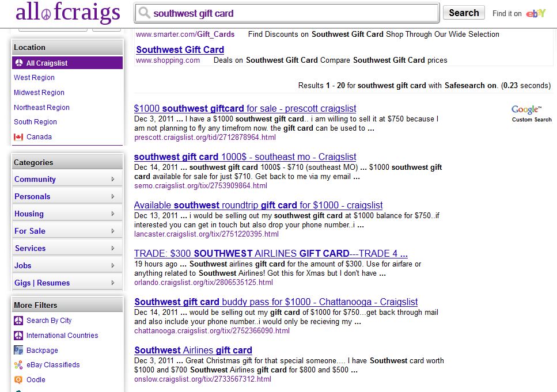The image size is (557, 392).
Task: Open Community category label
Action: click(35, 180)
